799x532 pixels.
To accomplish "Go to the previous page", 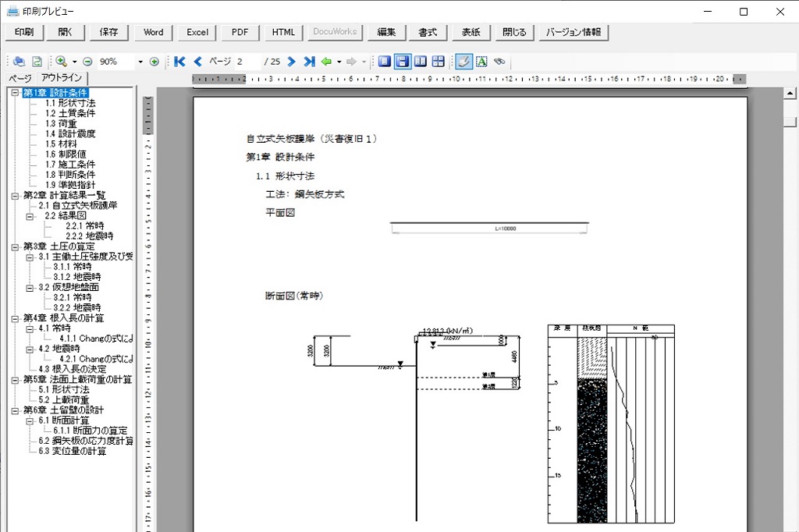I will click(x=198, y=62).
